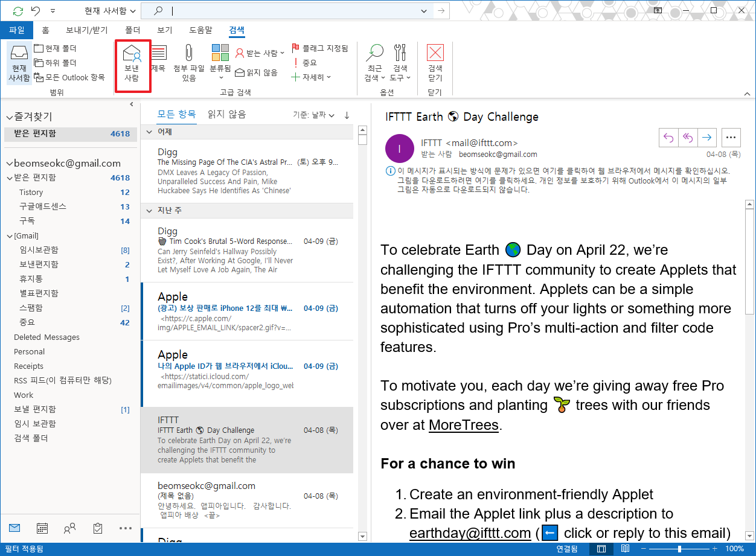Click the Send/Receive sync icon in title bar
Image resolution: width=756 pixels, height=556 pixels.
point(18,11)
